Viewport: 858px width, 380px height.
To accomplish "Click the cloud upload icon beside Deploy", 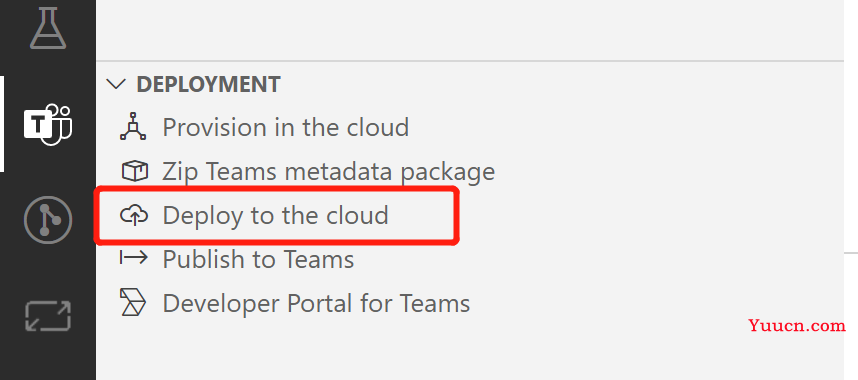I will click(x=134, y=215).
